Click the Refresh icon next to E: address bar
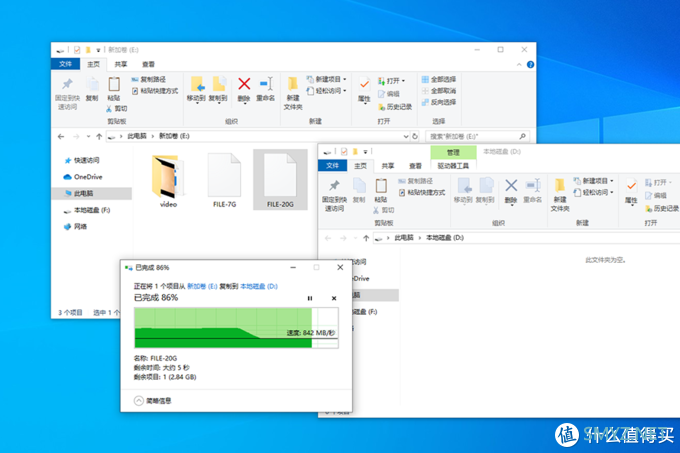This screenshot has width=680, height=453. [x=415, y=136]
